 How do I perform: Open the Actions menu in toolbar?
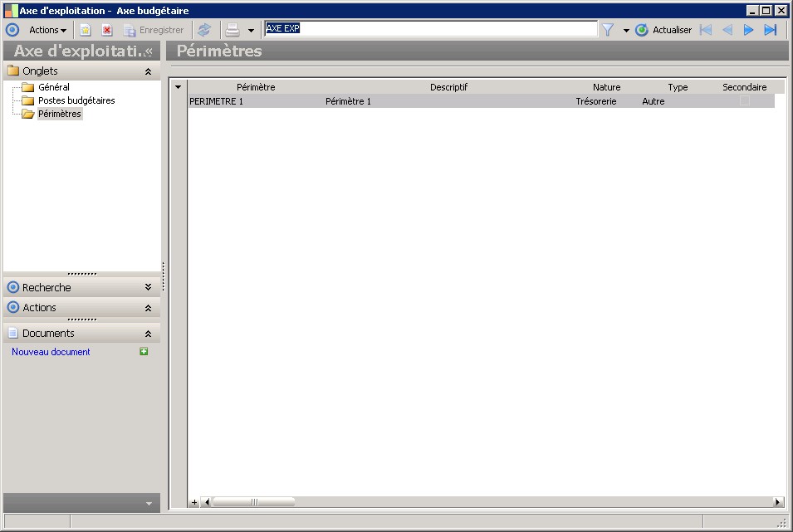pos(47,30)
